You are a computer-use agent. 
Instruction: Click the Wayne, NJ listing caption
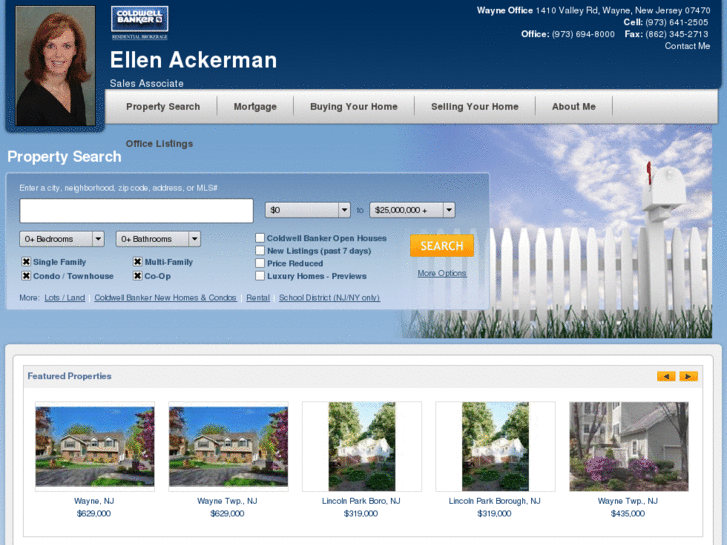click(x=94, y=501)
